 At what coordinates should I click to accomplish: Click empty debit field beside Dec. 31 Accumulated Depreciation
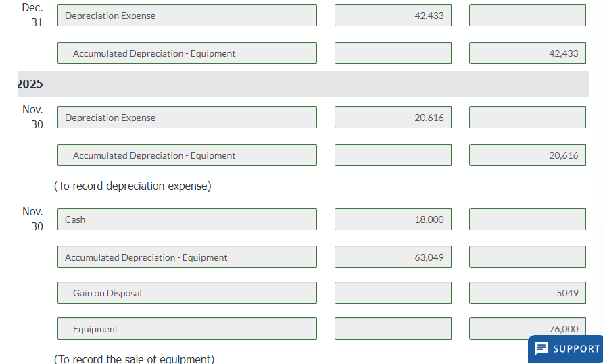coord(393,53)
